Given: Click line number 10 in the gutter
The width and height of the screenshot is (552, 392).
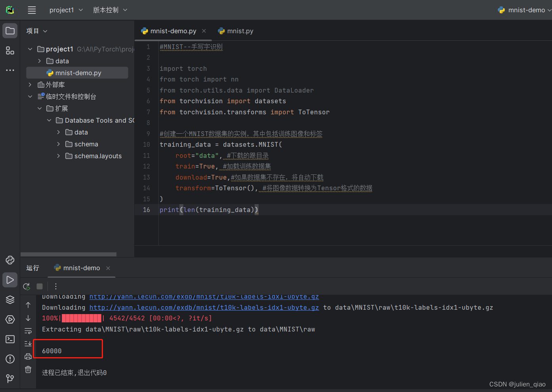Looking at the screenshot, I should click(147, 144).
